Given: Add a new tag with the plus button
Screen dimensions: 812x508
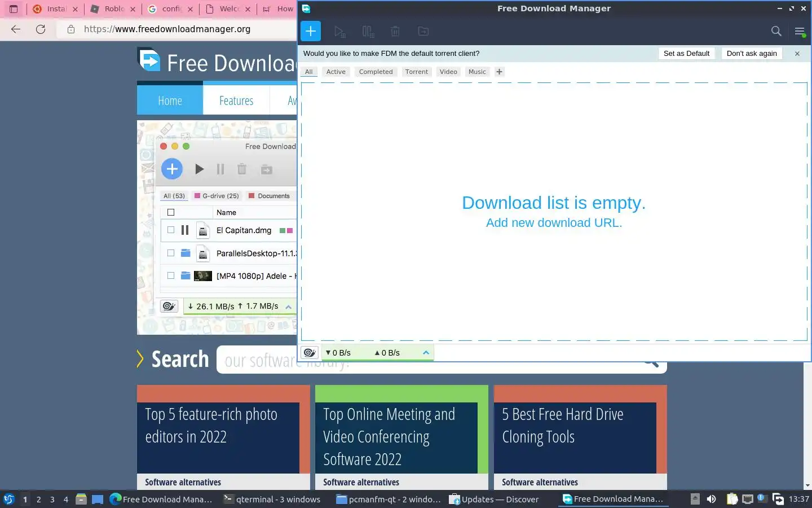Looking at the screenshot, I should pyautogui.click(x=499, y=72).
